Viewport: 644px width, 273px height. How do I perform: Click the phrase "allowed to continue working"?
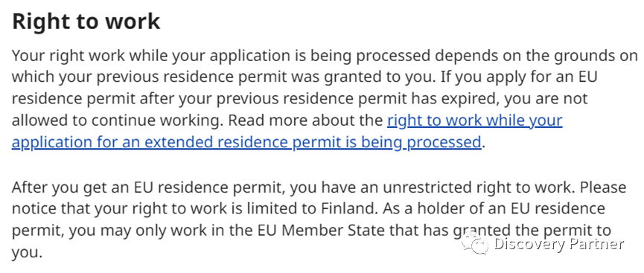[116, 121]
